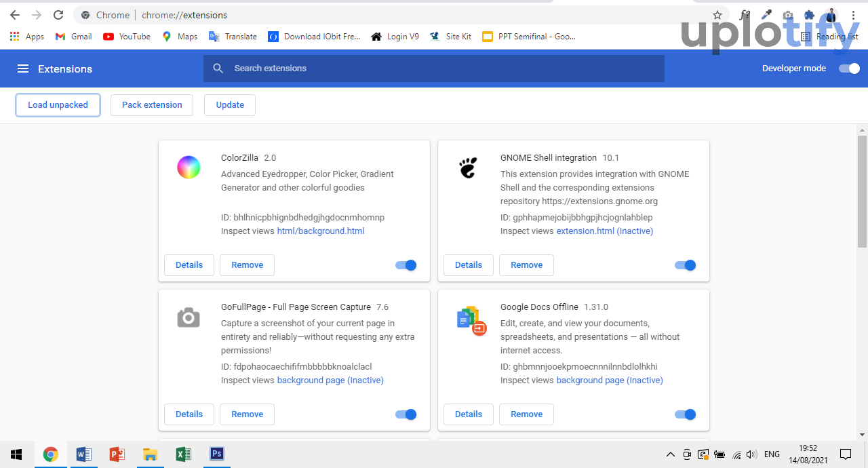Screen dimensions: 868x468
Task: Reload the page with refresh icon
Action: click(58, 15)
